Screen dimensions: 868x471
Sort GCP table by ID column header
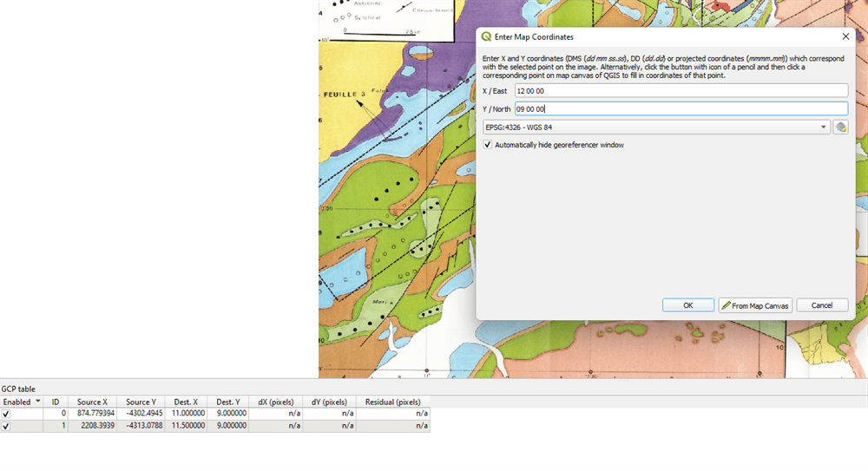pyautogui.click(x=56, y=402)
